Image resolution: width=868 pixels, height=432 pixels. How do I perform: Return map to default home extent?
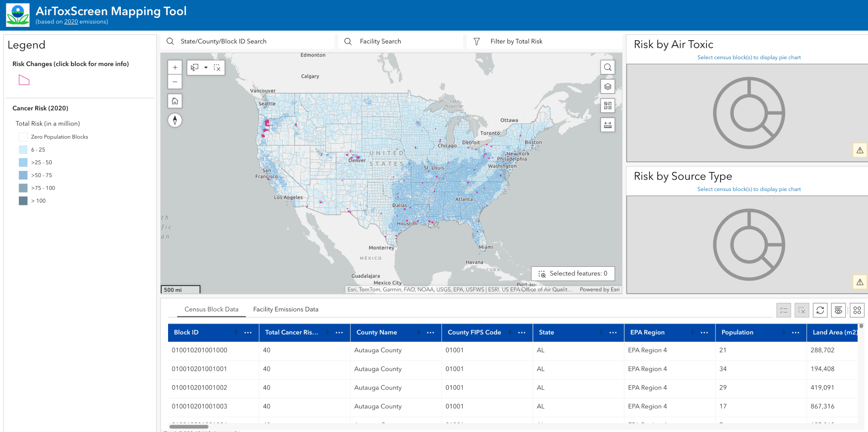pyautogui.click(x=175, y=101)
